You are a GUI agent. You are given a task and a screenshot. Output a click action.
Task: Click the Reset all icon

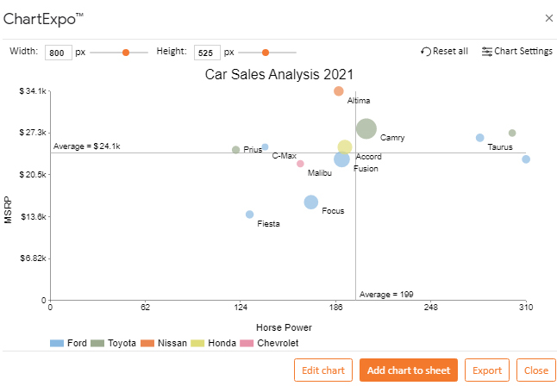[x=426, y=52]
